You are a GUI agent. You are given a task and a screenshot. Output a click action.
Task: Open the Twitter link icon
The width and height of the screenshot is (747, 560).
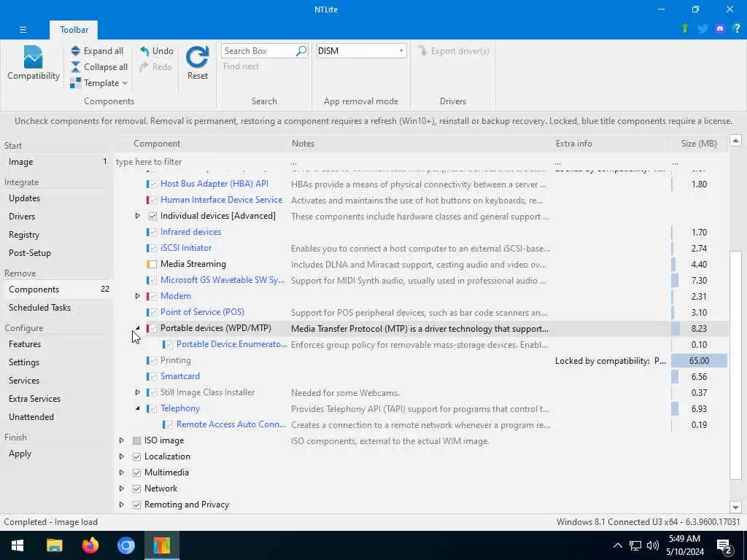[x=703, y=29]
